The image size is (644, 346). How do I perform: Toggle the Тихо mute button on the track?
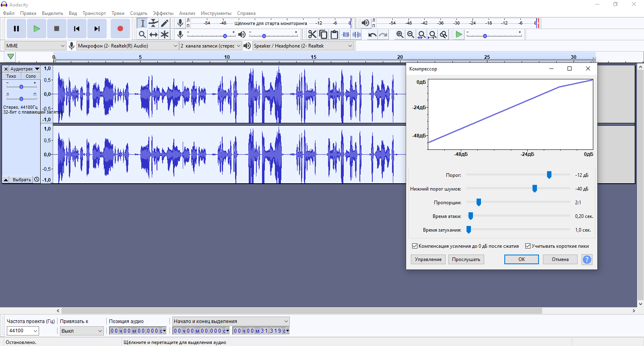coord(11,76)
